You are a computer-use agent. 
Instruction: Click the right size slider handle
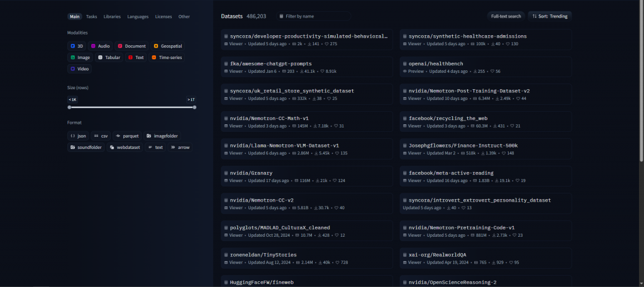coord(194,107)
